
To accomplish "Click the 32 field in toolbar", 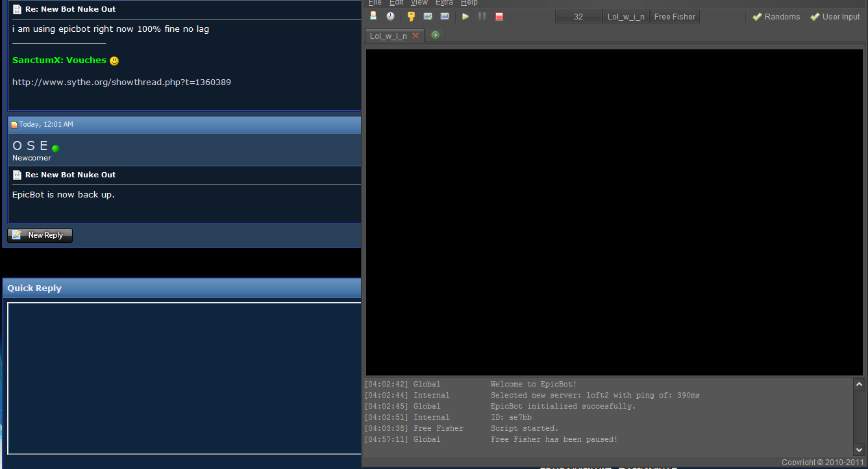I will pyautogui.click(x=578, y=17).
